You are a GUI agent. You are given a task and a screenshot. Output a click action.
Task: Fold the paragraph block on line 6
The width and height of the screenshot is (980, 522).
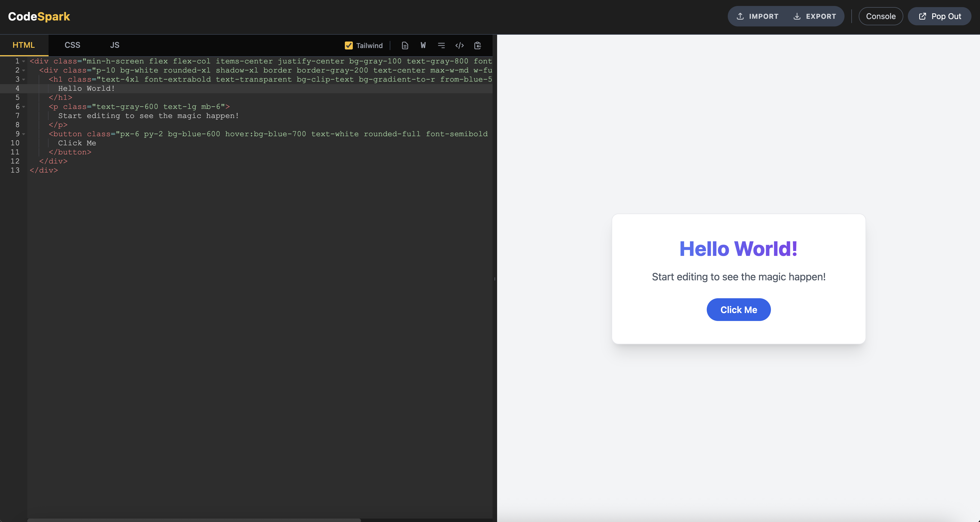[x=24, y=107]
